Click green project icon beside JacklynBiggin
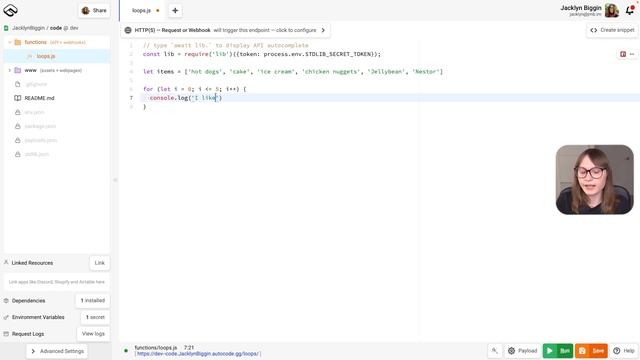This screenshot has width=640, height=360. pyautogui.click(x=6, y=28)
